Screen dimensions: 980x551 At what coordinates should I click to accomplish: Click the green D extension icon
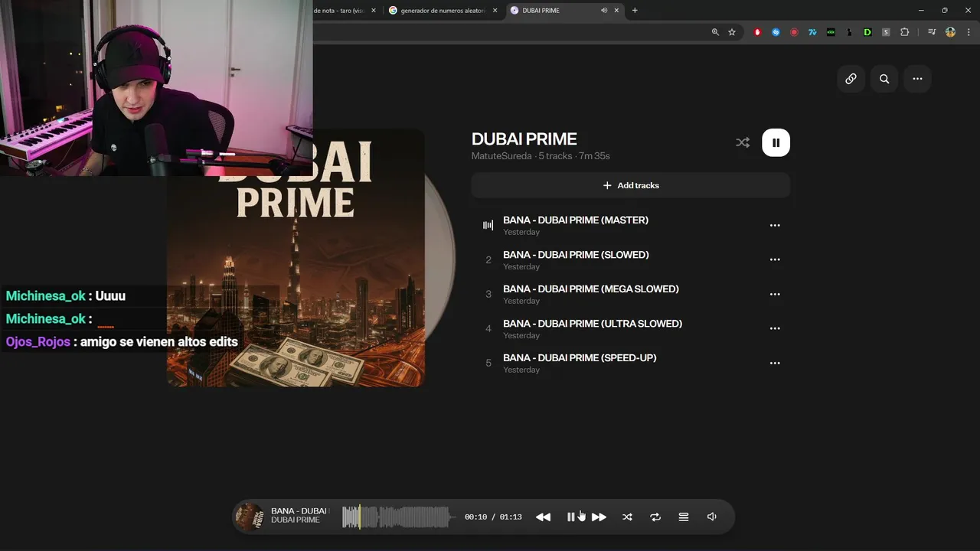(867, 32)
